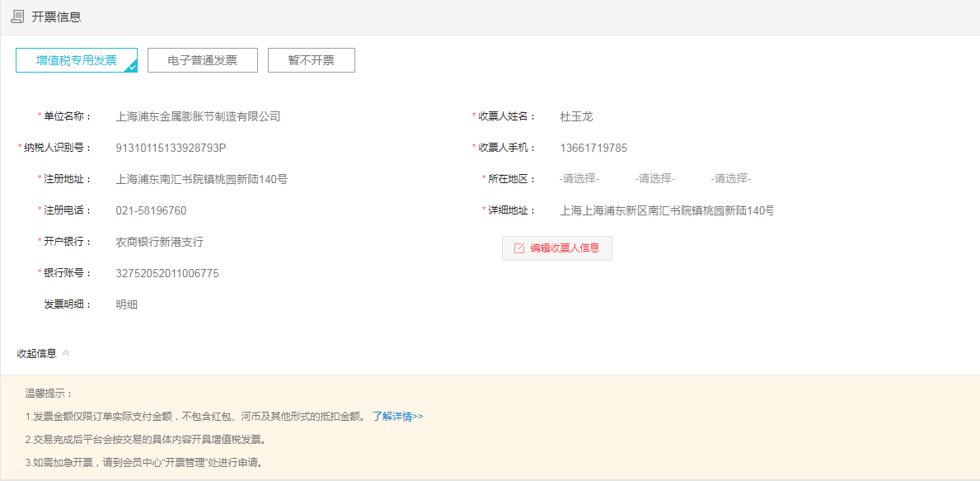Choose 暂不开票 option
The width and height of the screenshot is (980, 481).
(x=312, y=61)
